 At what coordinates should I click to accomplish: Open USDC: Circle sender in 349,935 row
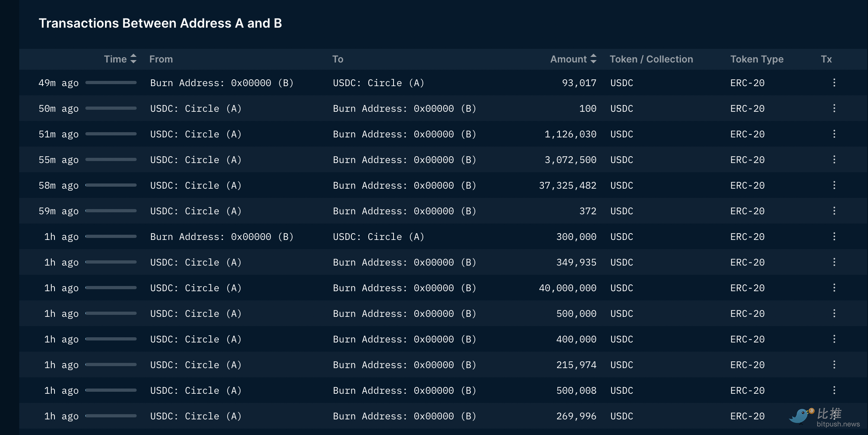[x=196, y=262]
